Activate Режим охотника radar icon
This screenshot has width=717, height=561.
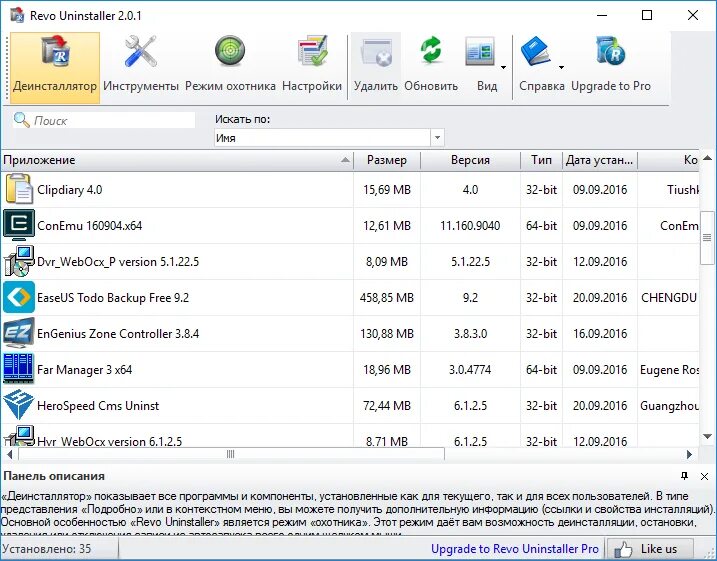(x=230, y=51)
